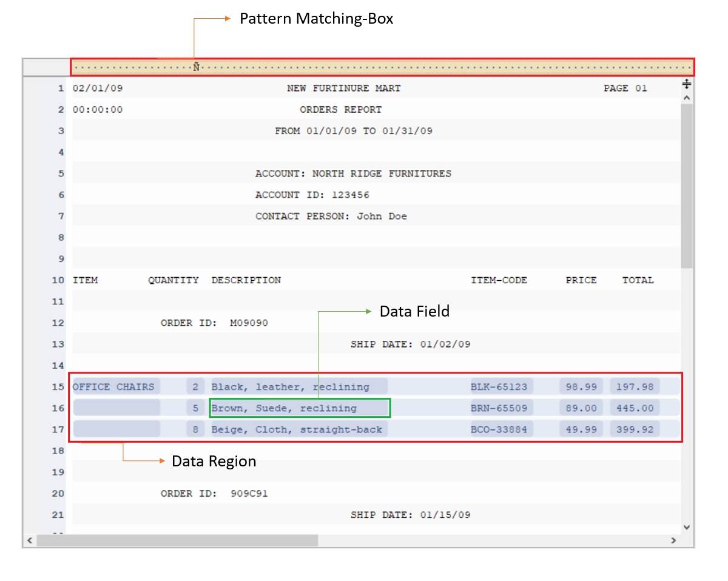Click the vertical scrollbar's up arrow
Viewport: 728px width, 581px height.
pos(687,97)
